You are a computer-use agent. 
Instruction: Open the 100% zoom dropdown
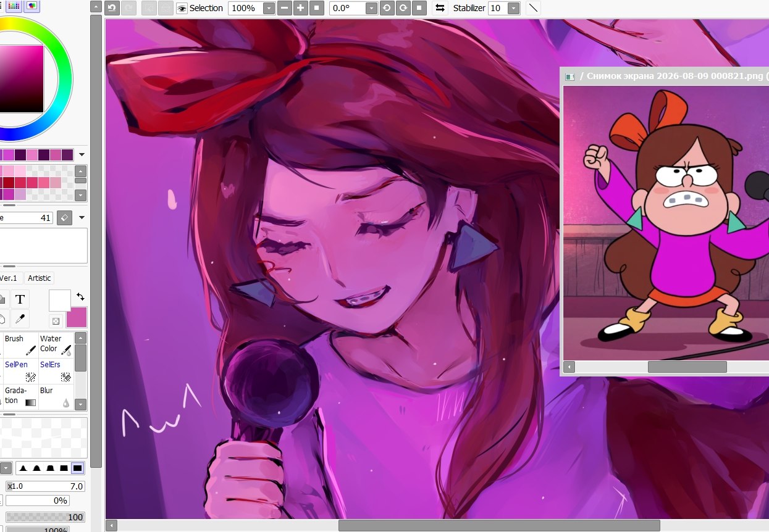click(269, 8)
